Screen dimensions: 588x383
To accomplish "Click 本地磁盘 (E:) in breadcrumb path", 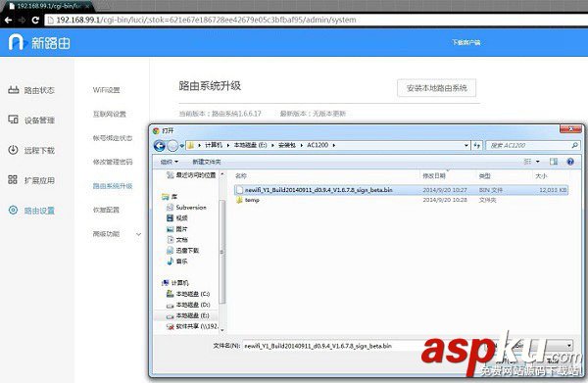I will (x=250, y=145).
